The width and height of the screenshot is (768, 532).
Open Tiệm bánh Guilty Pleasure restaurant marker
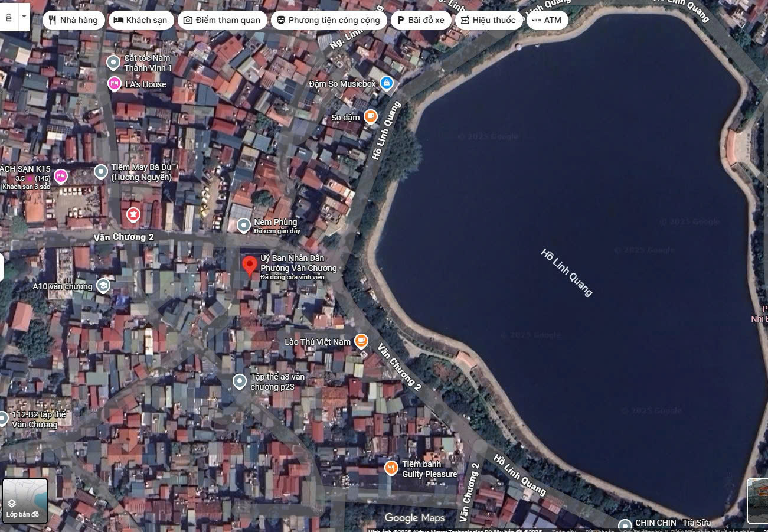[391, 468]
